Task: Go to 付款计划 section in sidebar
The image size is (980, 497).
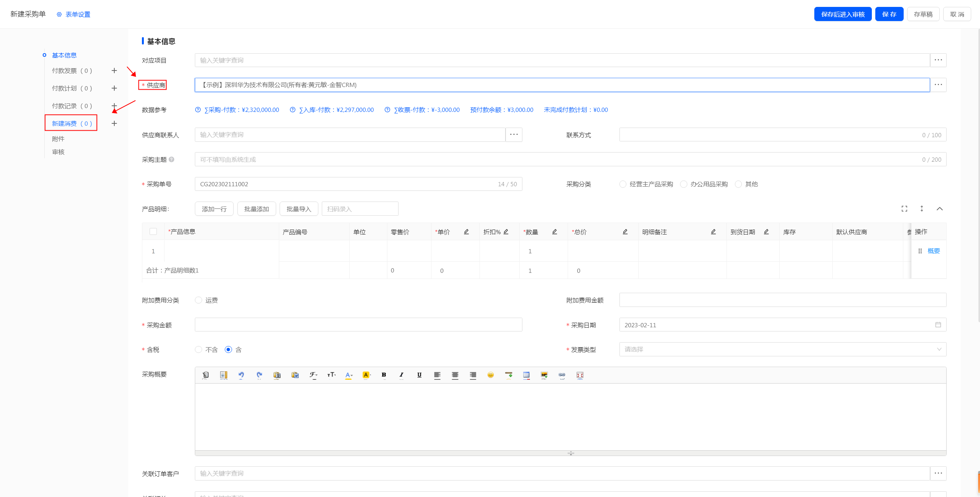Action: 72,89
